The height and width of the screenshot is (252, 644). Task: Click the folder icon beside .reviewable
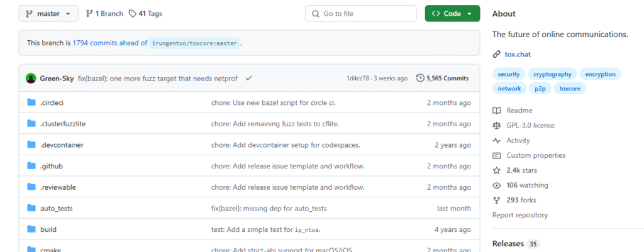point(31,187)
